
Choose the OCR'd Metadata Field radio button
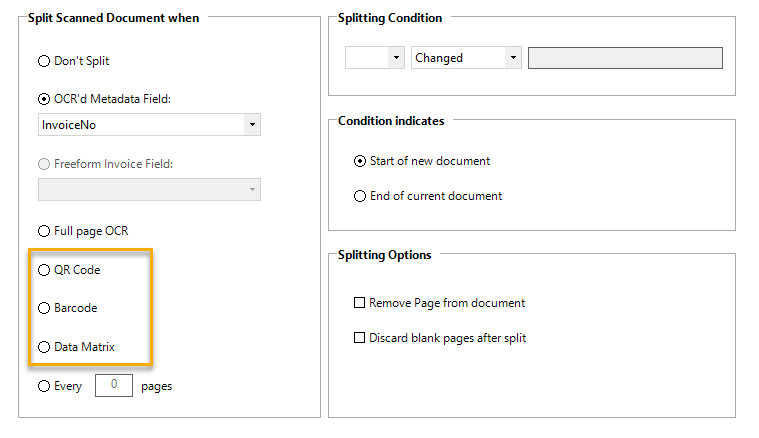pyautogui.click(x=43, y=99)
